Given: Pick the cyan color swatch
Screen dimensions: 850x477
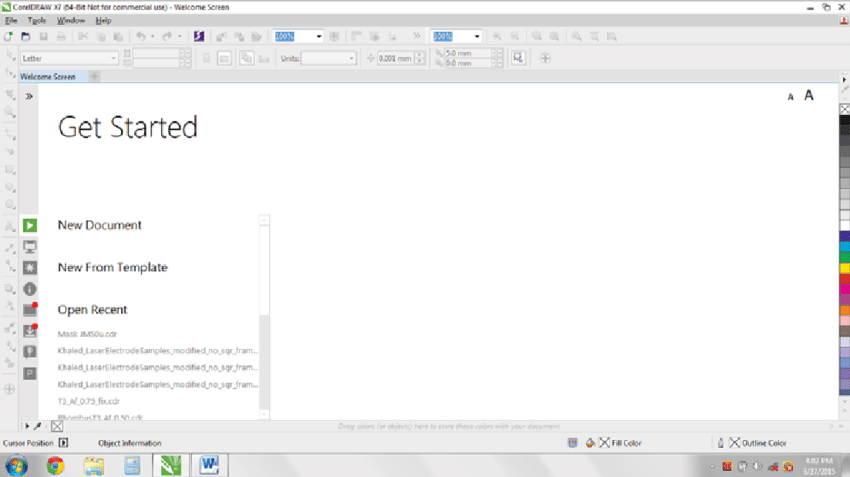Looking at the screenshot, I should click(845, 247).
